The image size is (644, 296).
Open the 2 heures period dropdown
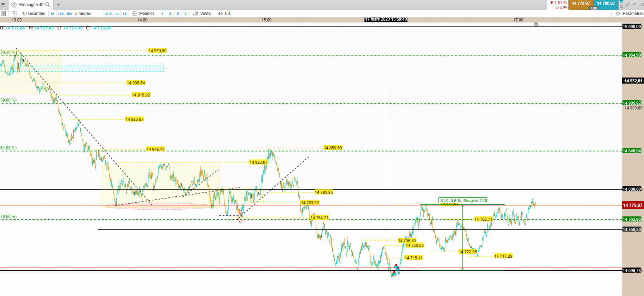(83, 14)
